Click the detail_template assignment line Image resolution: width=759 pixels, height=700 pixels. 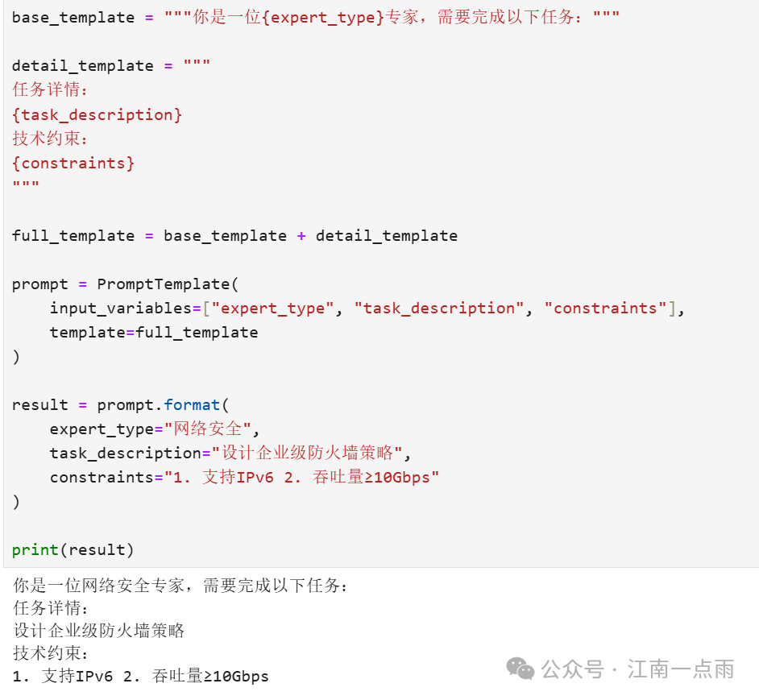pos(111,65)
